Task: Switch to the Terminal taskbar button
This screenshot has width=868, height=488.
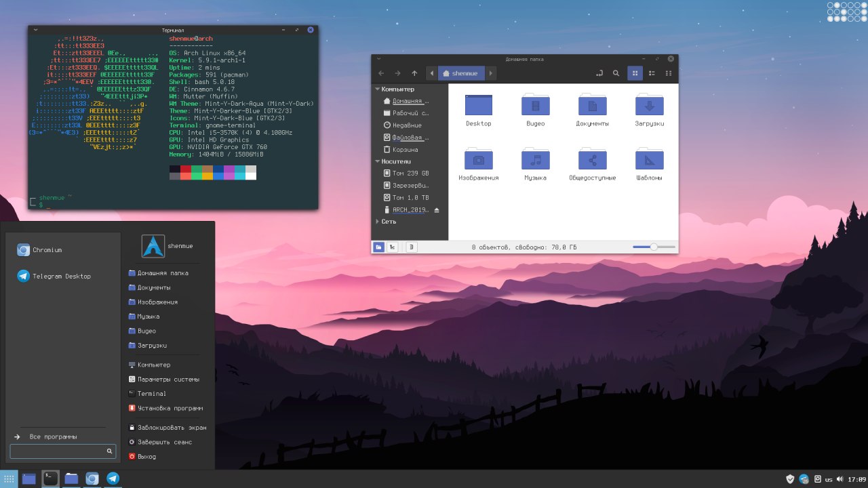Action: tap(50, 479)
